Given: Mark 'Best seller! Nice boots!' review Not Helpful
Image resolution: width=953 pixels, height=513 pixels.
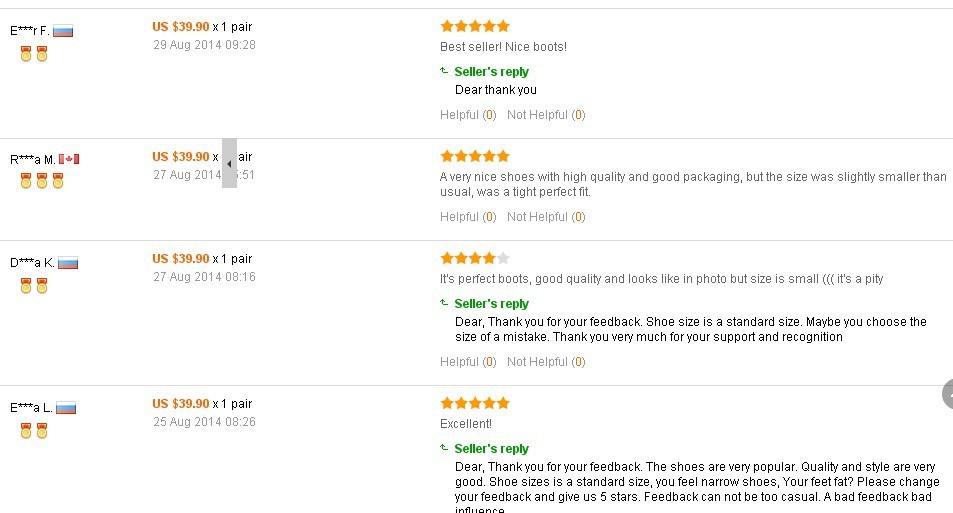Looking at the screenshot, I should click(546, 115).
